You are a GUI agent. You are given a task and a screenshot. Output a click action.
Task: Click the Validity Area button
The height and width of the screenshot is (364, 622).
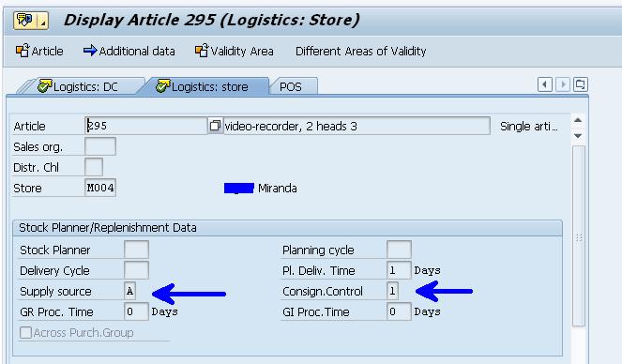(234, 52)
